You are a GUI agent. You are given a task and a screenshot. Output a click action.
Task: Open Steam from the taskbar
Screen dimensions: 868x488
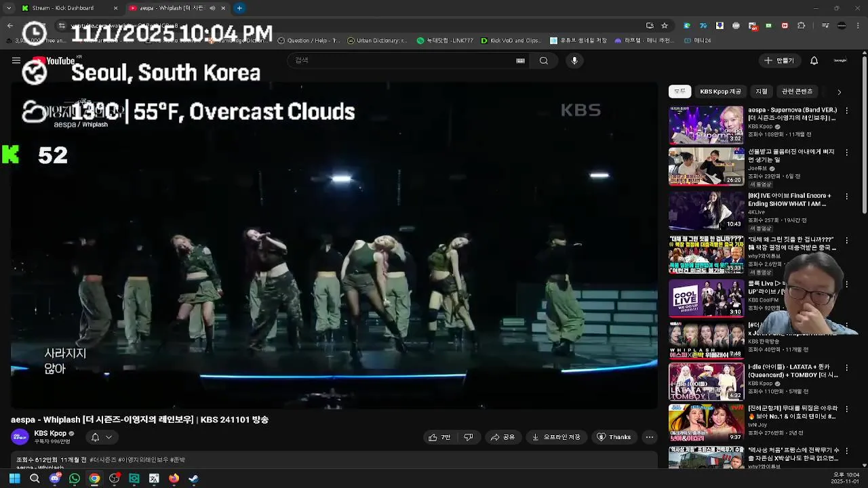pyautogui.click(x=193, y=479)
